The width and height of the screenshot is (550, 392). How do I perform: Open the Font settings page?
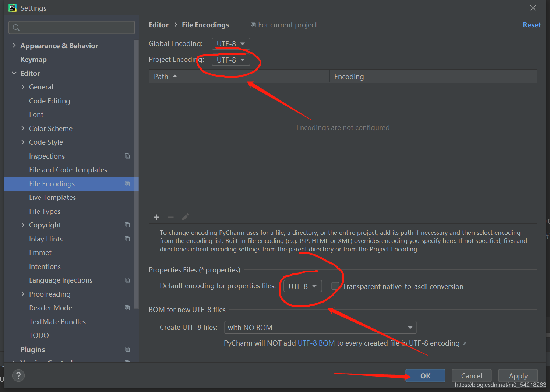(x=36, y=114)
